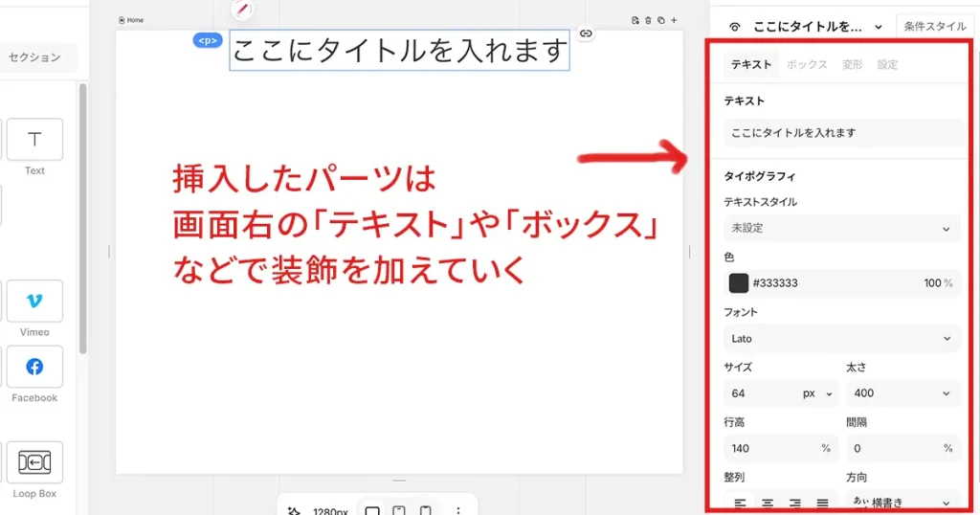
Task: Click the 間隔 field showing 0
Action: 902,448
